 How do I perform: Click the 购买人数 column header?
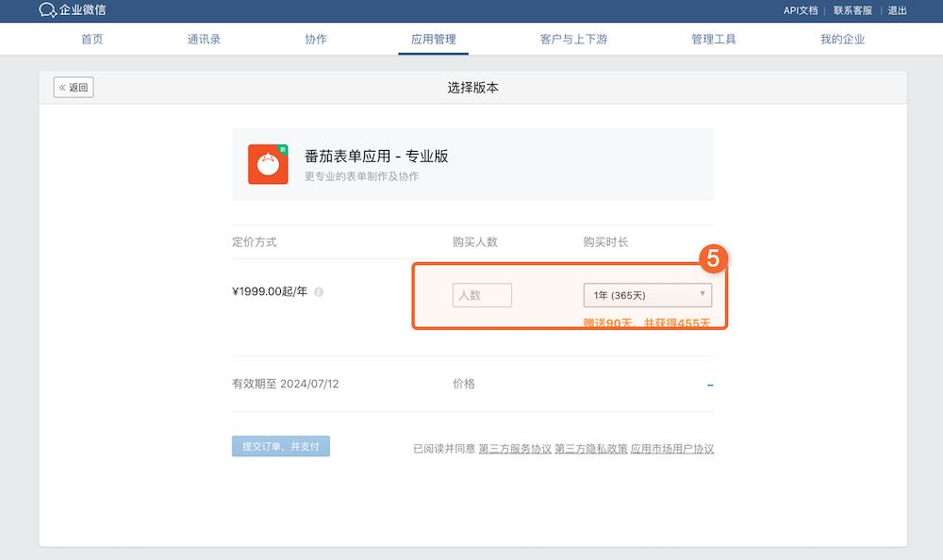click(x=475, y=241)
